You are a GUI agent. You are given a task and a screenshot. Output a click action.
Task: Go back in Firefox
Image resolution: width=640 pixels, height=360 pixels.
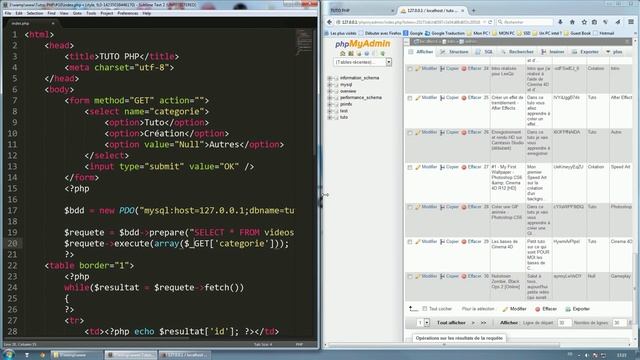(x=329, y=22)
